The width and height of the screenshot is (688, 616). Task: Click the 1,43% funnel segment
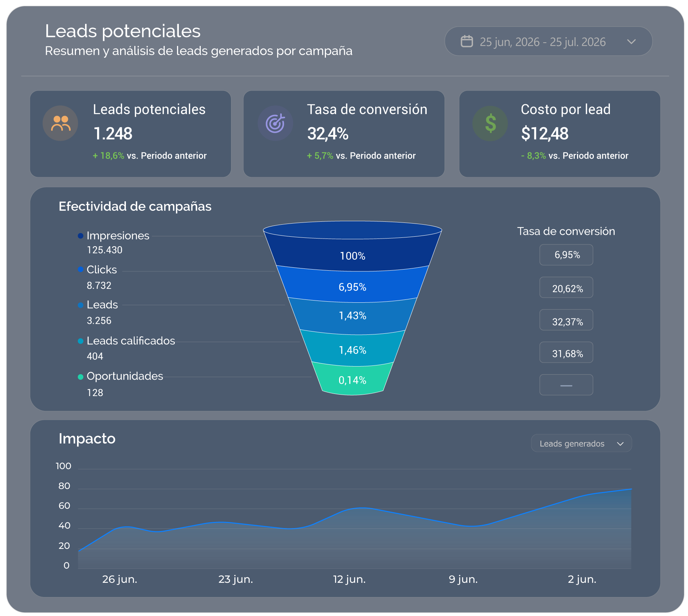[353, 315]
